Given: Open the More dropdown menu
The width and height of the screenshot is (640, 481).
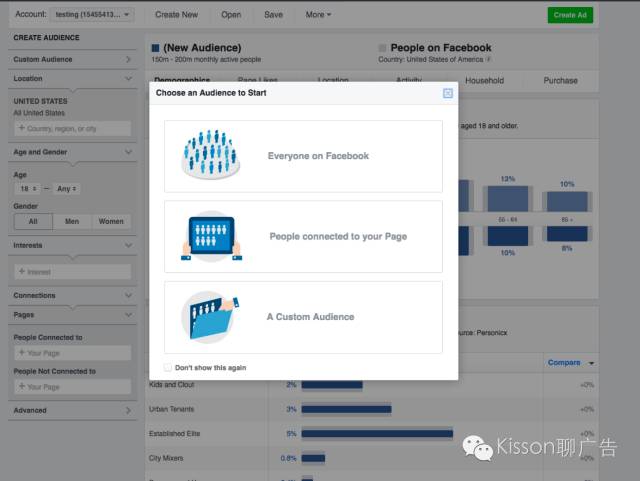Looking at the screenshot, I should 318,15.
